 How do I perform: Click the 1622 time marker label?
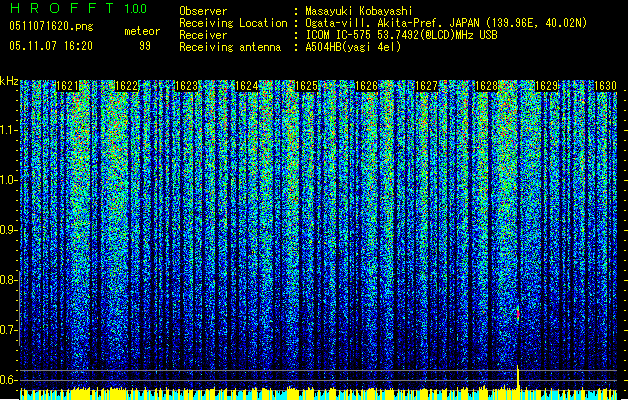126,86
